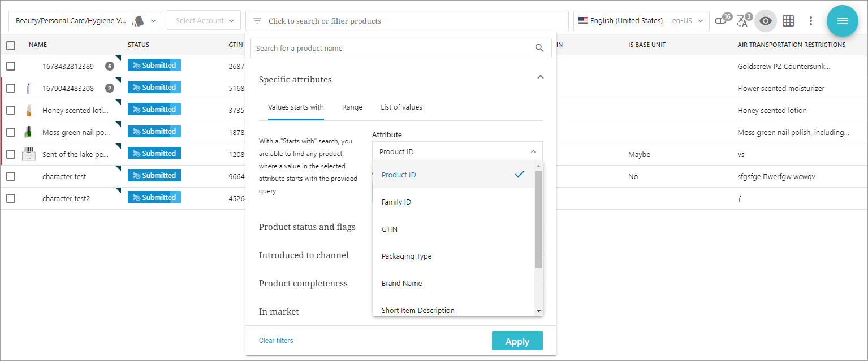The width and height of the screenshot is (868, 361).
Task: Click the attribute list scrollbar down arrow
Action: [538, 311]
